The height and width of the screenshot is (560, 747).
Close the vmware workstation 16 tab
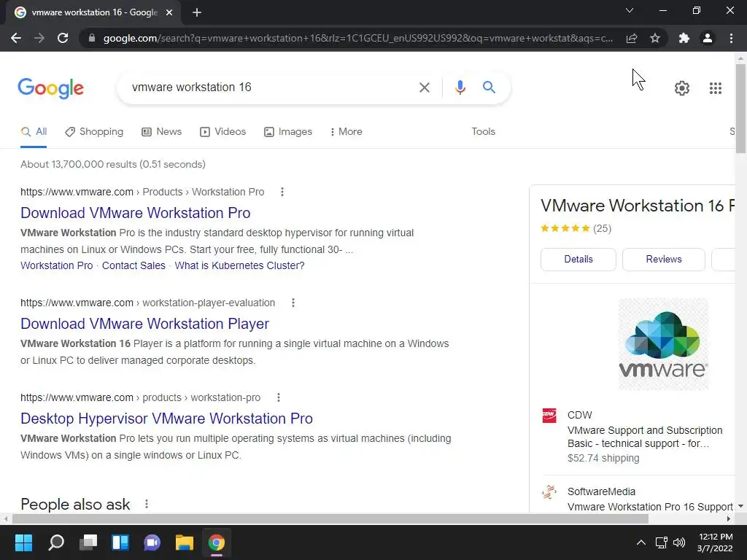(x=169, y=12)
